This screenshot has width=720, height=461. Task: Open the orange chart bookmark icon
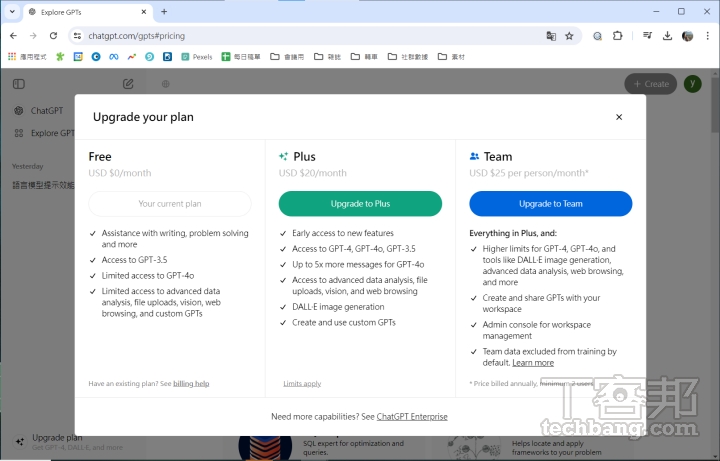[132, 56]
